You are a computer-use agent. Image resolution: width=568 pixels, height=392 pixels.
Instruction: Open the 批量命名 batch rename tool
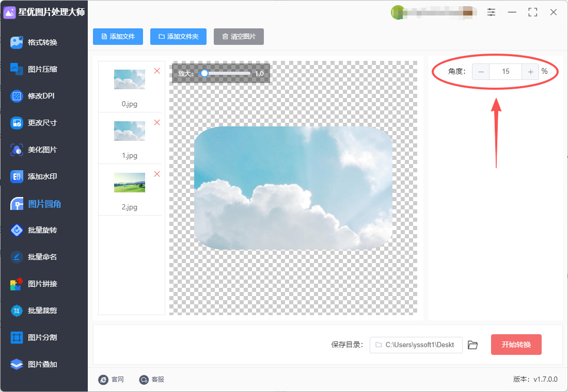pos(34,257)
